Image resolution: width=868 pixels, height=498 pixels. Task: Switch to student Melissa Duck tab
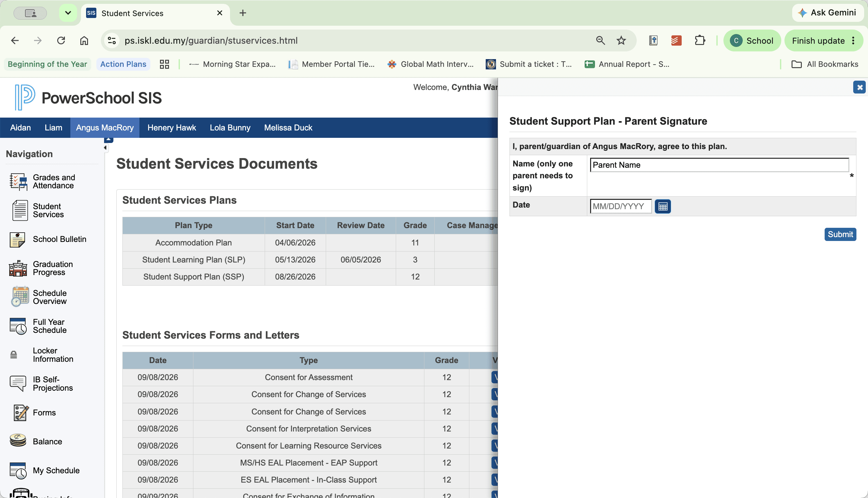click(x=288, y=128)
